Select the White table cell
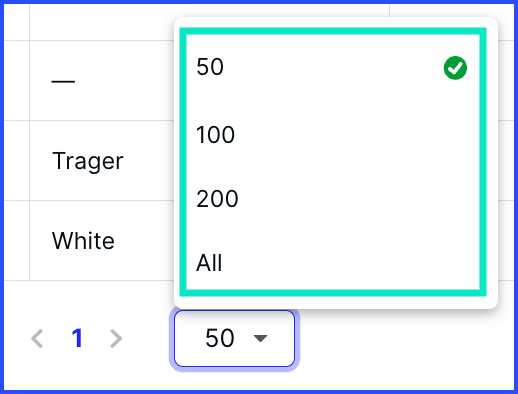This screenshot has width=518, height=394. 102,240
